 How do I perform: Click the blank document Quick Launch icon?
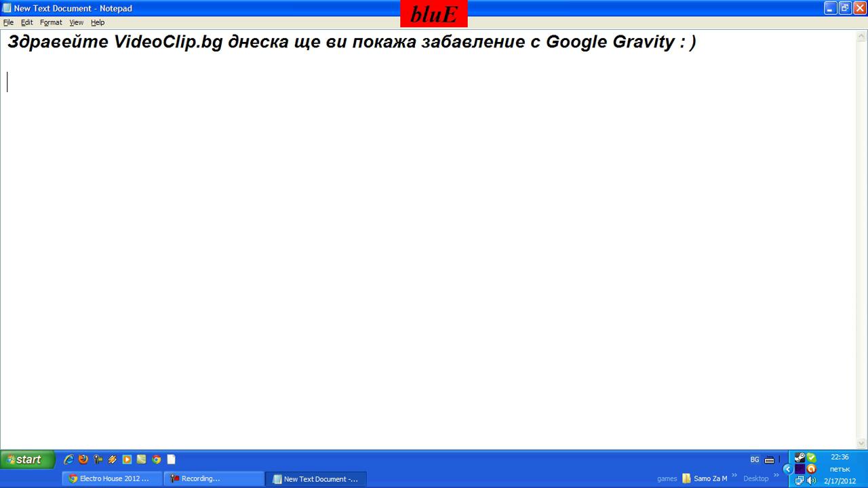click(172, 460)
